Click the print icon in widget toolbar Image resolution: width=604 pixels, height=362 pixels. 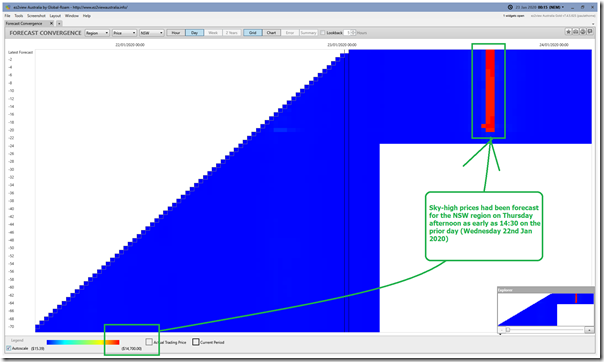[575, 32]
